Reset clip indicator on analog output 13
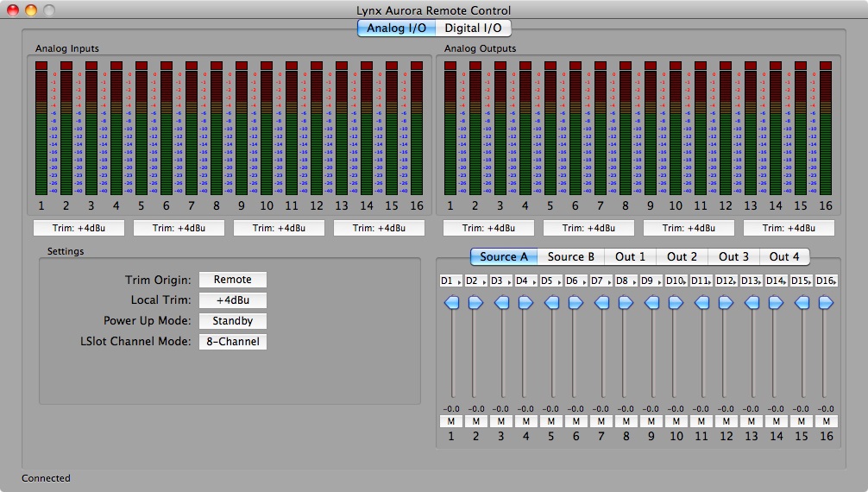Viewport: 868px width, 492px height. pyautogui.click(x=751, y=66)
